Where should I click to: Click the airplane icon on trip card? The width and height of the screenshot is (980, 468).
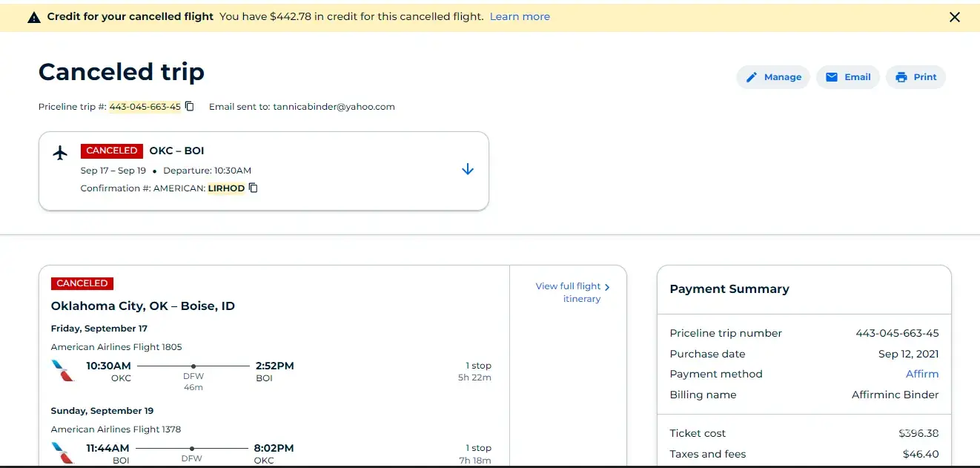61,153
